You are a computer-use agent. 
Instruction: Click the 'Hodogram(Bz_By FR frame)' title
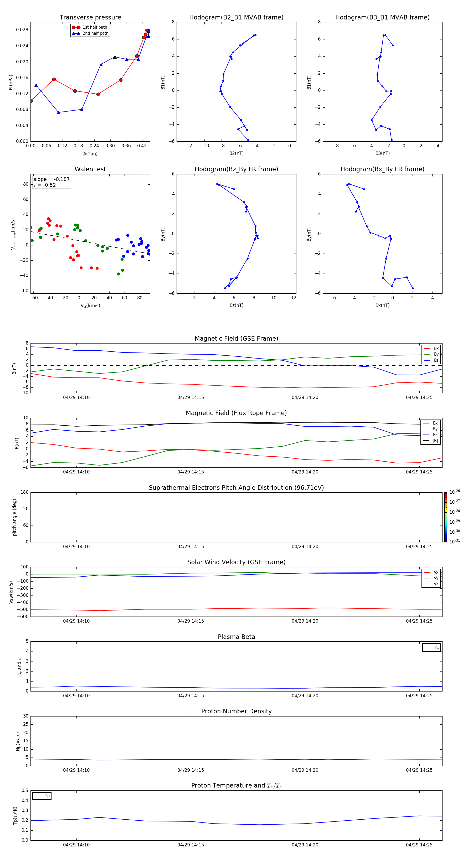pyautogui.click(x=236, y=169)
